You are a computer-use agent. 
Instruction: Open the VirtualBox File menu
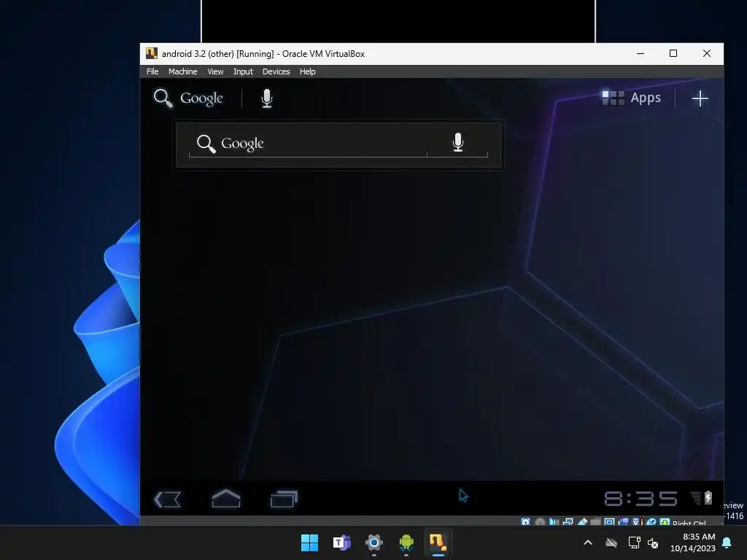152,71
